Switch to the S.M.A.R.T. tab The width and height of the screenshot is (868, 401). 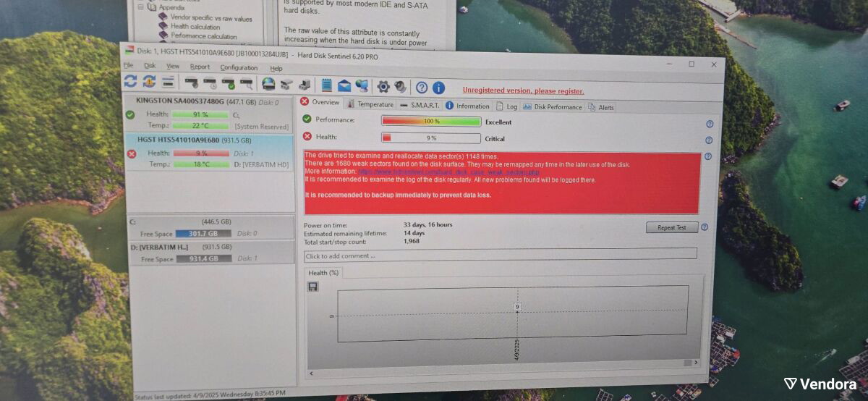[420, 105]
